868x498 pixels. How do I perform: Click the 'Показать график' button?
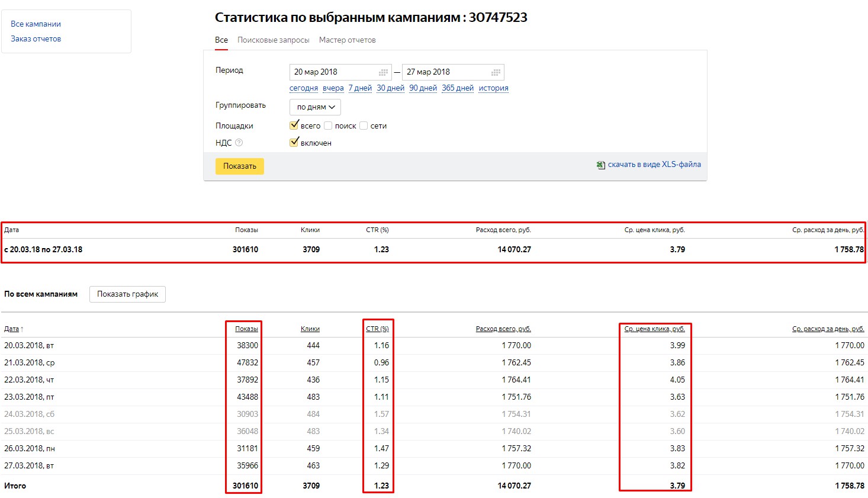(127, 294)
